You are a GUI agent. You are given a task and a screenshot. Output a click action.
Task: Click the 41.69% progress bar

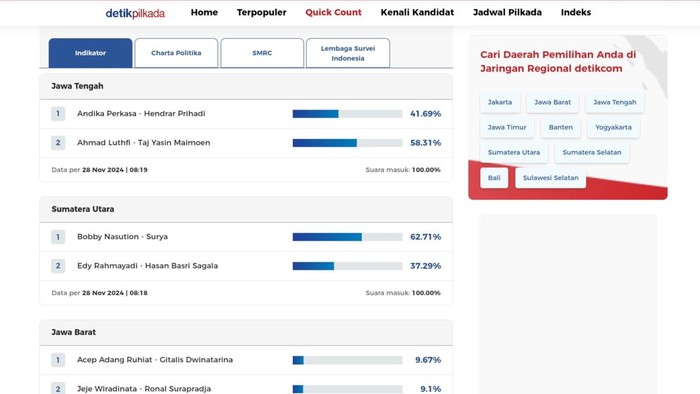click(x=347, y=114)
